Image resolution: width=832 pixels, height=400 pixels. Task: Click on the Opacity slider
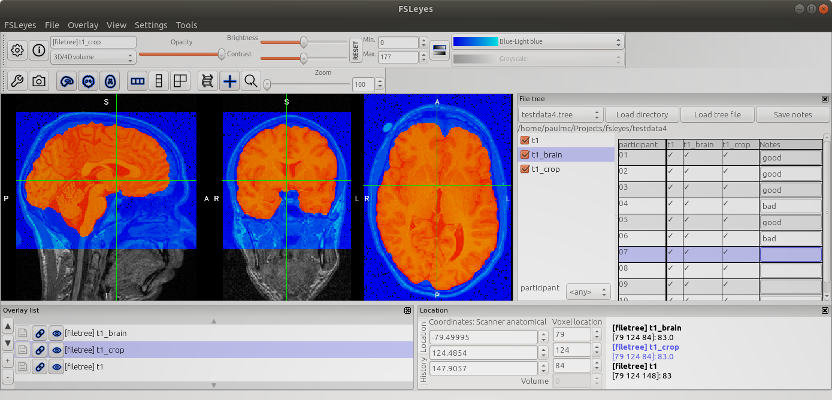180,54
